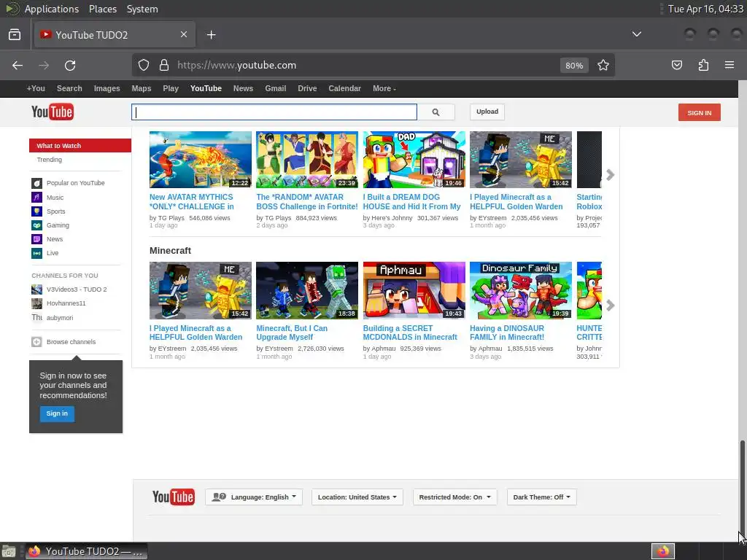747x560 pixels.
Task: Open the Aphmau McDonalds video thumbnail
Action: pos(414,290)
